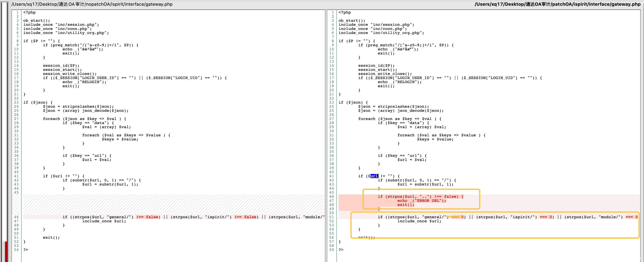This screenshot has height=262, width=644.
Task: Click the right file path header patchOA gateway.php
Action: [x=557, y=4]
